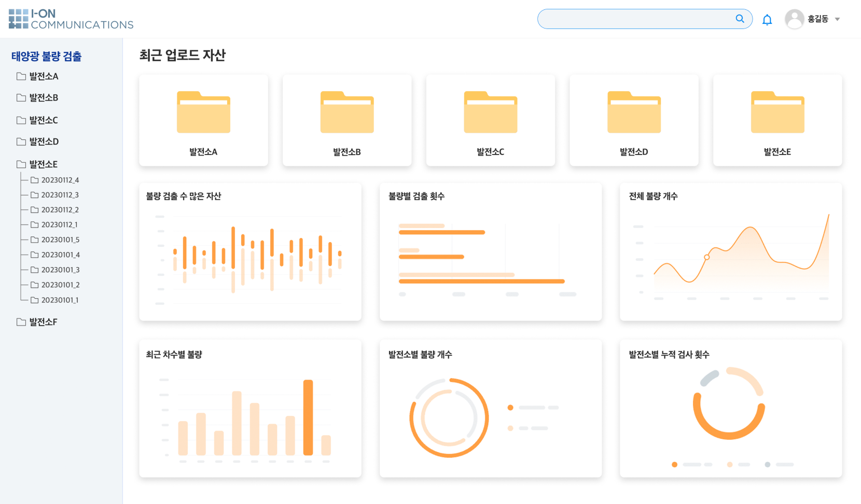861x504 pixels.
Task: Click the dark orange legend dot in 발전소별 불량 개수
Action: click(510, 408)
